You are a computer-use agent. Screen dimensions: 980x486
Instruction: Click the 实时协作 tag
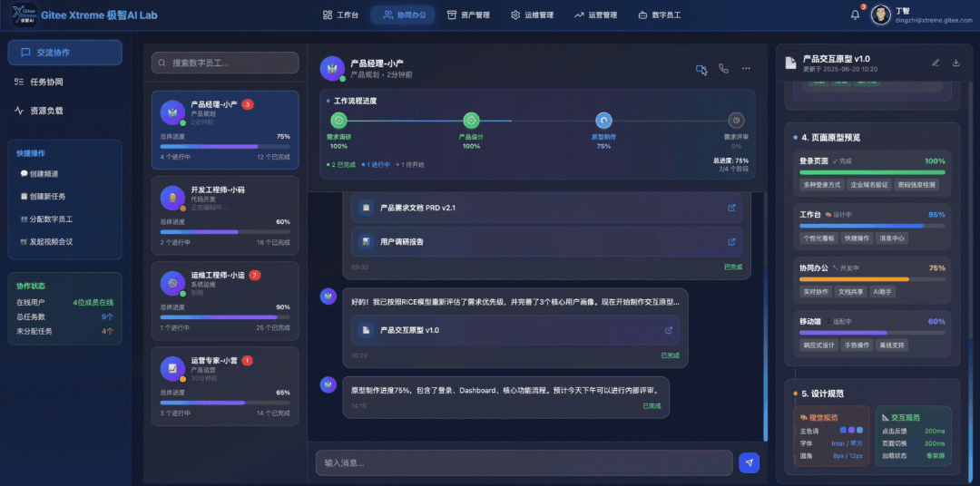(814, 292)
